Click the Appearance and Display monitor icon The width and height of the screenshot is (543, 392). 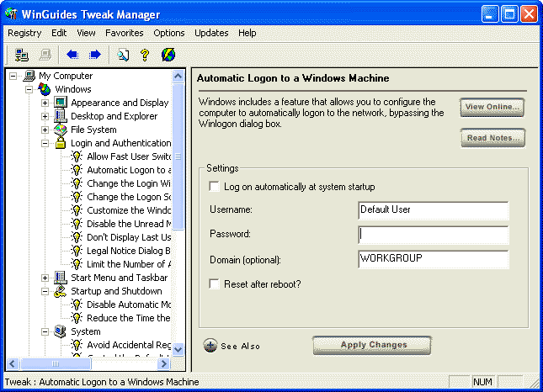coord(61,103)
